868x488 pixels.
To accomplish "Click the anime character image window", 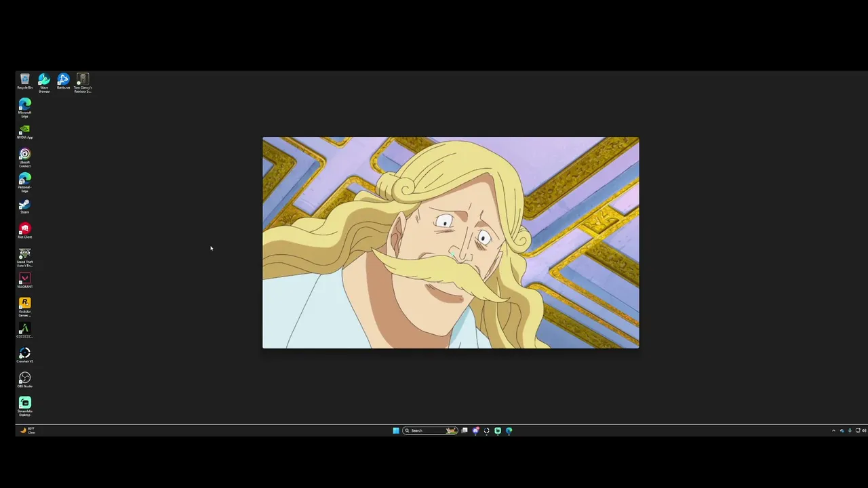I will (451, 243).
